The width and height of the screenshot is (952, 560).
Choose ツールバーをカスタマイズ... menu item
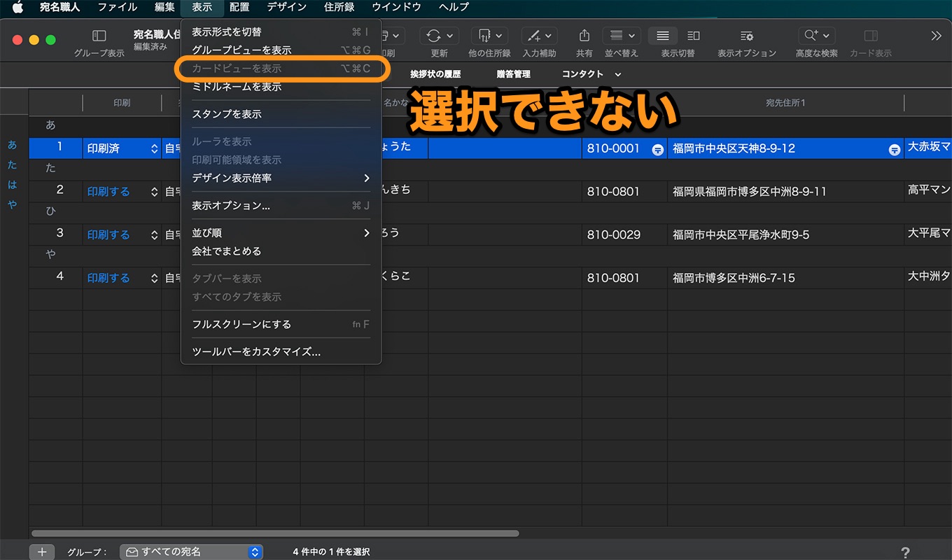(x=281, y=352)
